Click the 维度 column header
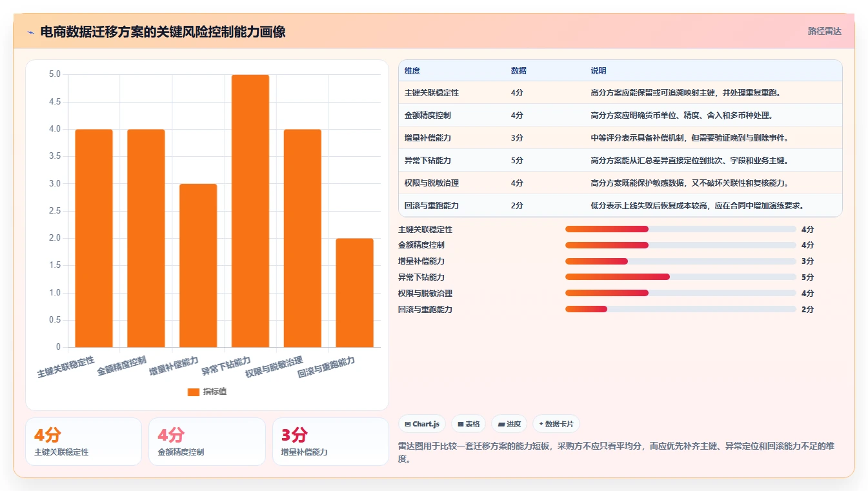Image resolution: width=868 pixels, height=491 pixels. point(412,71)
